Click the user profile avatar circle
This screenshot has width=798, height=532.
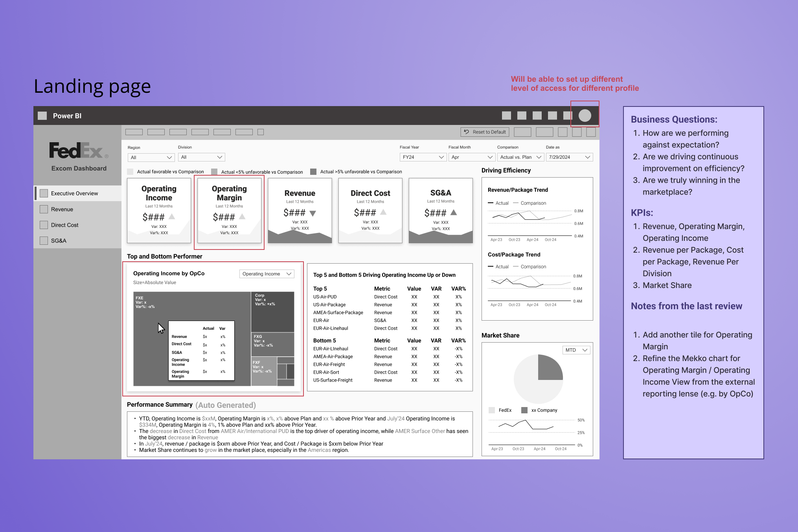coord(585,116)
